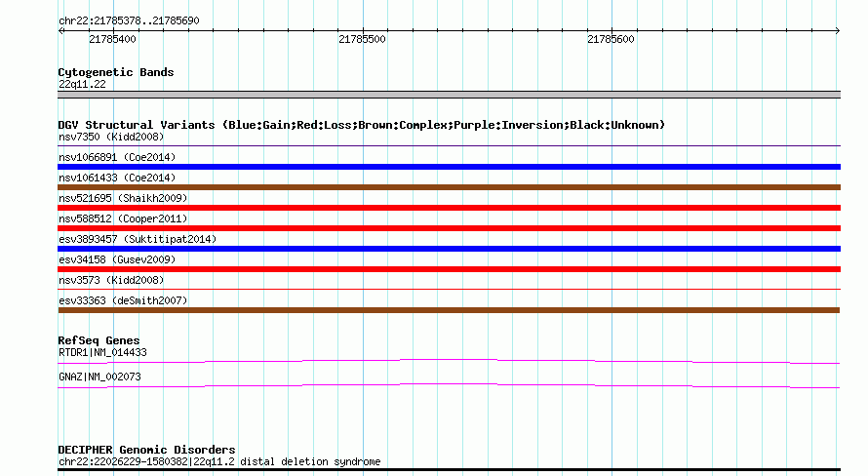Viewport: 868px width, 476px height.
Task: Click ruler position 21785400
Action: click(x=112, y=39)
